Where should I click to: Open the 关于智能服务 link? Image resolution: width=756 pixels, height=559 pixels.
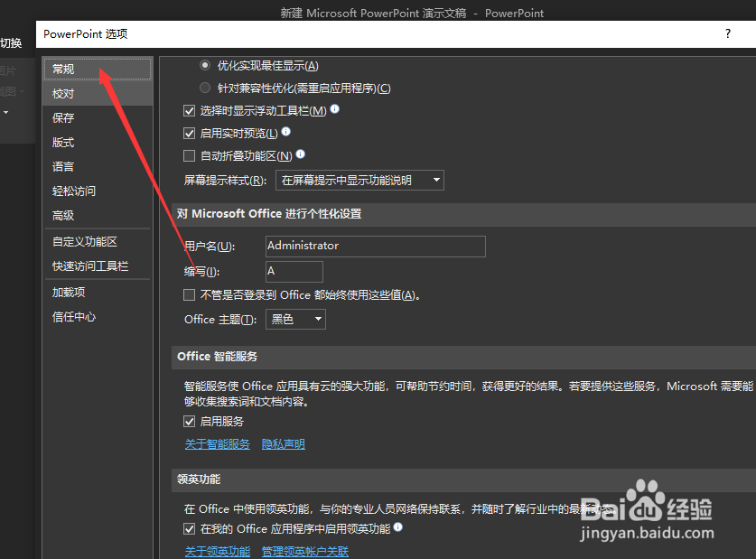218,443
